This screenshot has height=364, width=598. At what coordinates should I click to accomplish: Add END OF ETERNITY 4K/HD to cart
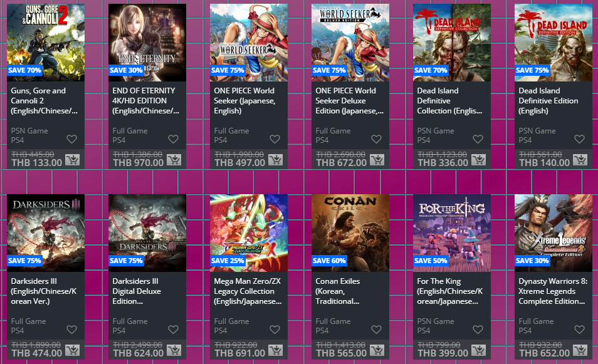[174, 159]
